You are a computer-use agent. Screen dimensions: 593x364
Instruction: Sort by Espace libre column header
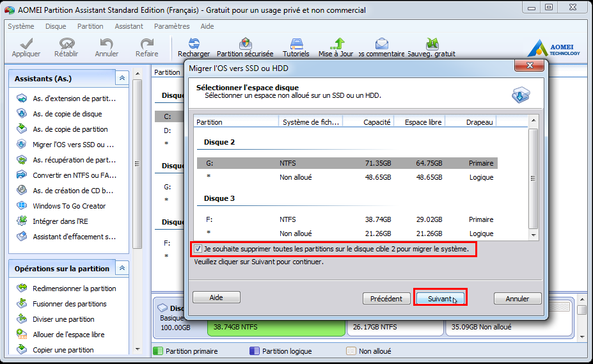[x=420, y=122]
